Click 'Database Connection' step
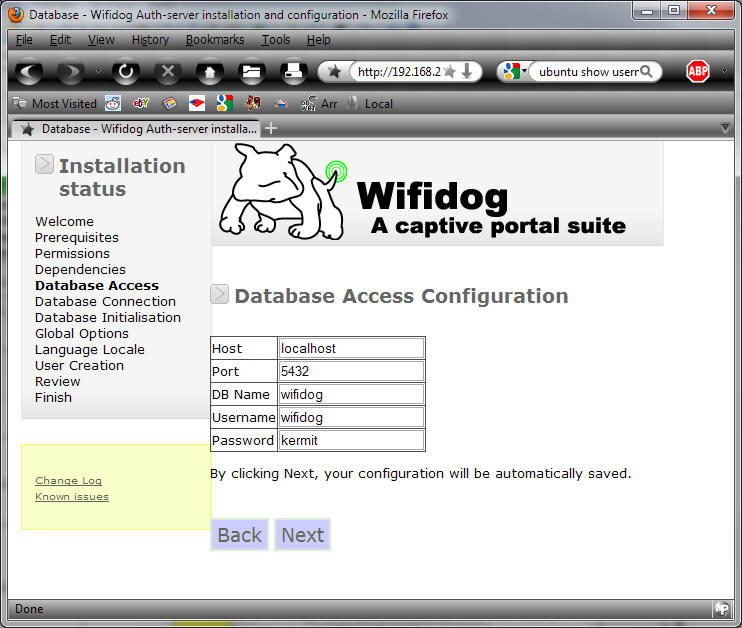Screen dimensions: 742x628 106,301
